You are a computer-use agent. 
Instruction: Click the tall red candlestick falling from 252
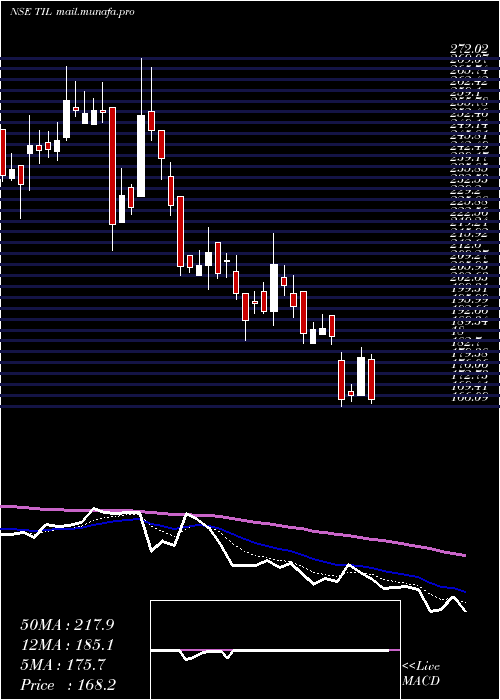[x=112, y=166]
